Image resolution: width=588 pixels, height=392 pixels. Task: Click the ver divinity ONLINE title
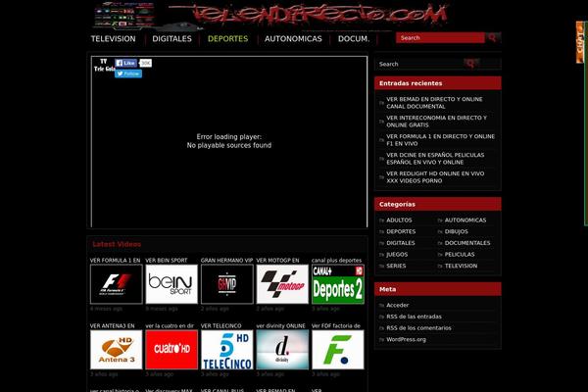pos(280,326)
